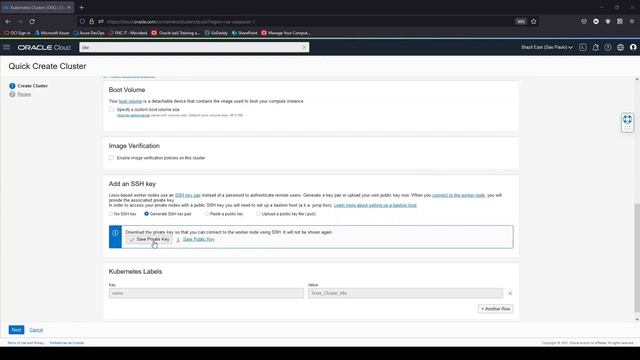The width and height of the screenshot is (640, 360).
Task: Click the site security lock icon
Action: [x=91, y=21]
